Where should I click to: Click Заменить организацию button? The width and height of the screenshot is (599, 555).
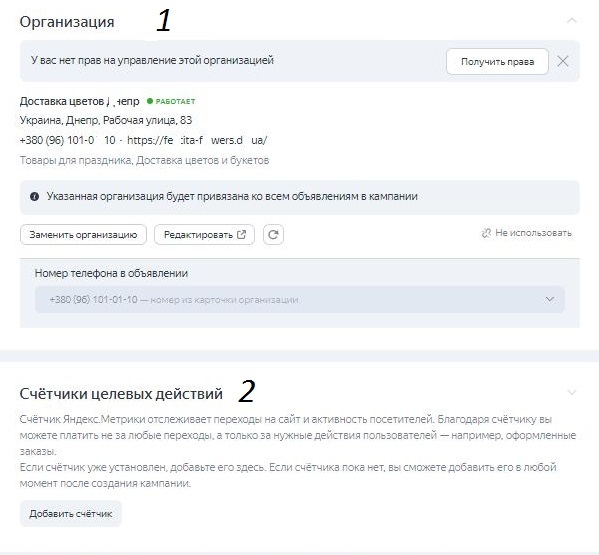[83, 235]
